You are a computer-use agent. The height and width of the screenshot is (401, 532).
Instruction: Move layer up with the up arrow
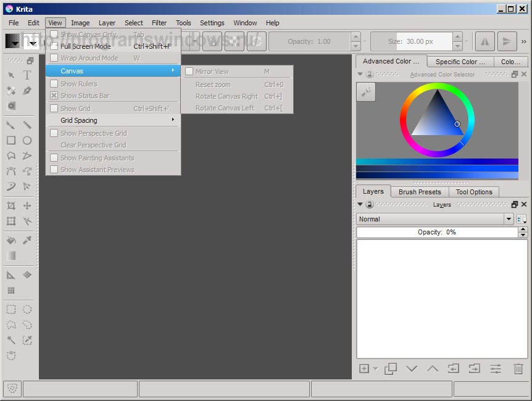pyautogui.click(x=432, y=369)
